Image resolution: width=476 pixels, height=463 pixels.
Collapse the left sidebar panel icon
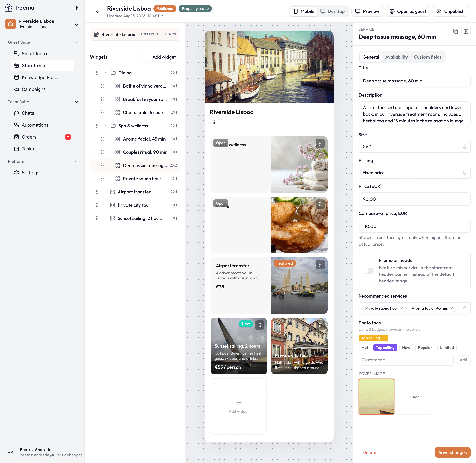[77, 8]
